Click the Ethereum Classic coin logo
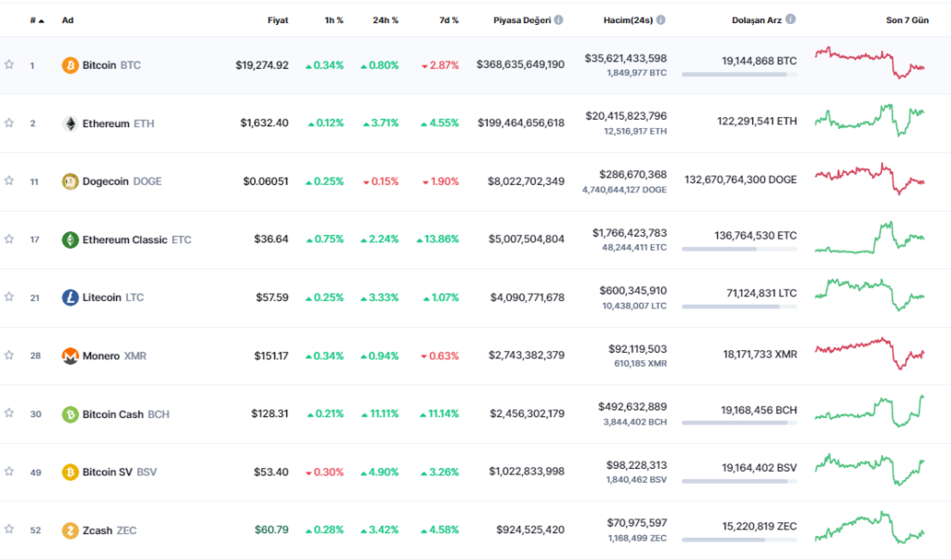Screen dimensions: 951x560 tap(71, 240)
